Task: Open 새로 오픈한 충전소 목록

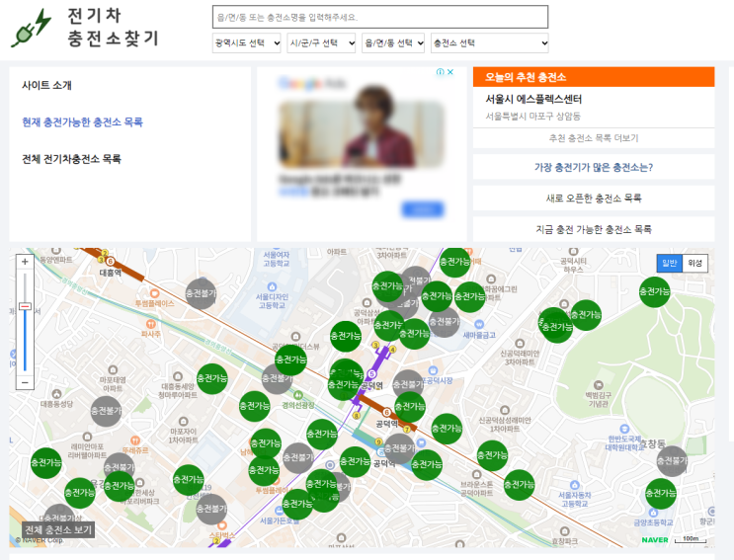Action: (594, 198)
